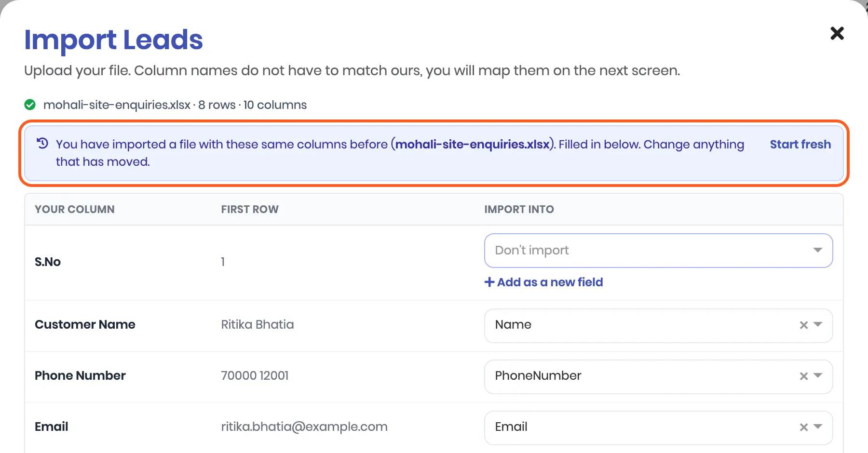This screenshot has height=453, width=868.
Task: Expand the PhoneNumber dropdown arrow
Action: click(818, 376)
